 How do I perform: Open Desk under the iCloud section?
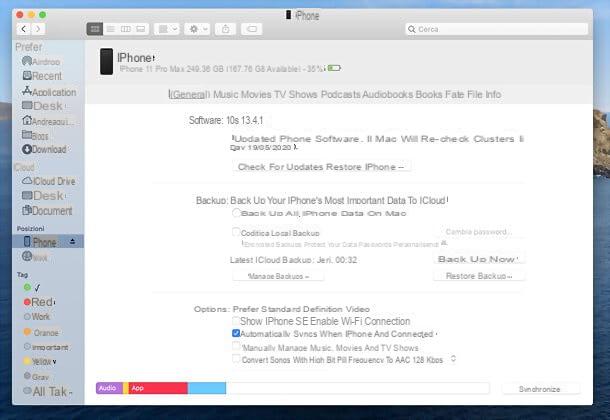pos(44,195)
